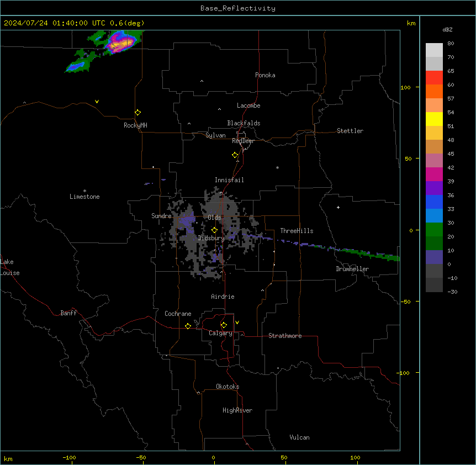Click the Airdrie label
476x465 pixels.
click(x=223, y=297)
